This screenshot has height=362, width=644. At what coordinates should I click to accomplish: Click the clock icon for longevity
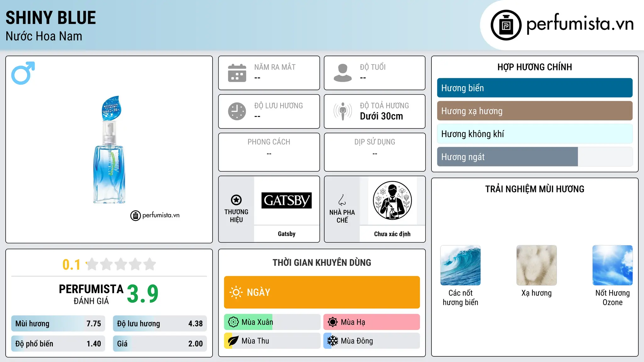point(237,111)
